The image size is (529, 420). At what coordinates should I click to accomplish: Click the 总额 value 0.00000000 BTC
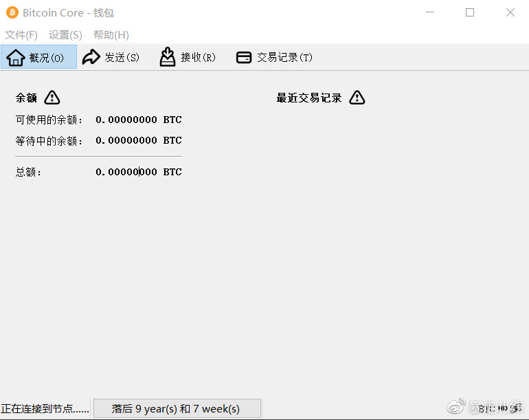(x=139, y=172)
